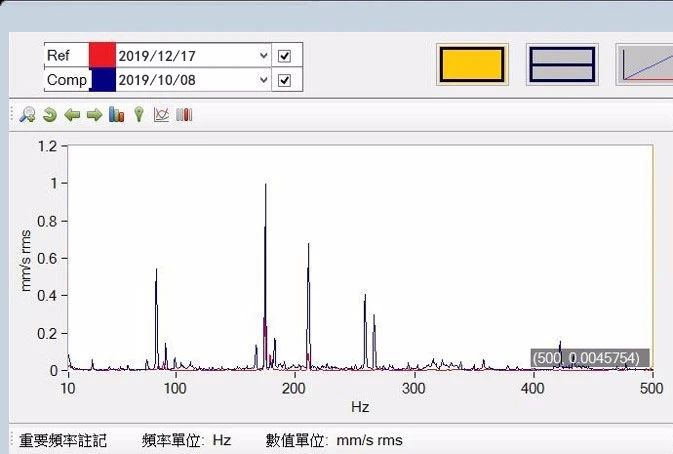Switch to the split two-pane view
This screenshot has width=673, height=454.
coord(562,65)
